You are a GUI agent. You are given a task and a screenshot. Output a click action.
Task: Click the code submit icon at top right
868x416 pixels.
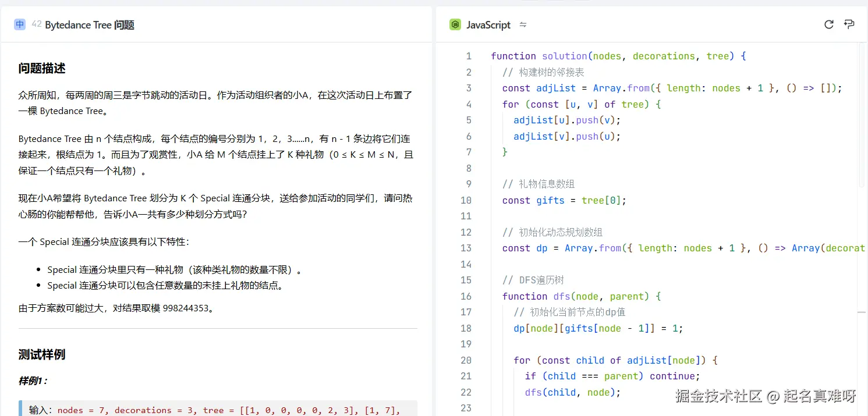[849, 24]
